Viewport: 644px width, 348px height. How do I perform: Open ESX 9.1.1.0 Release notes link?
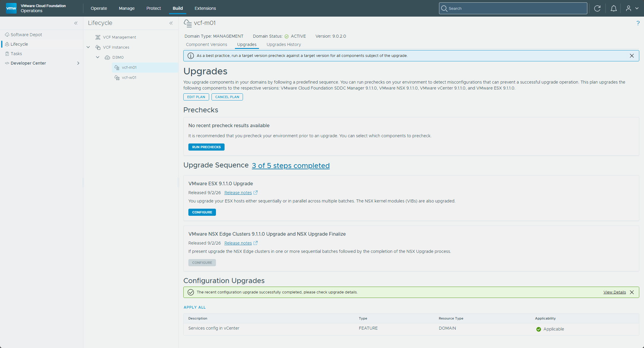[238, 193]
